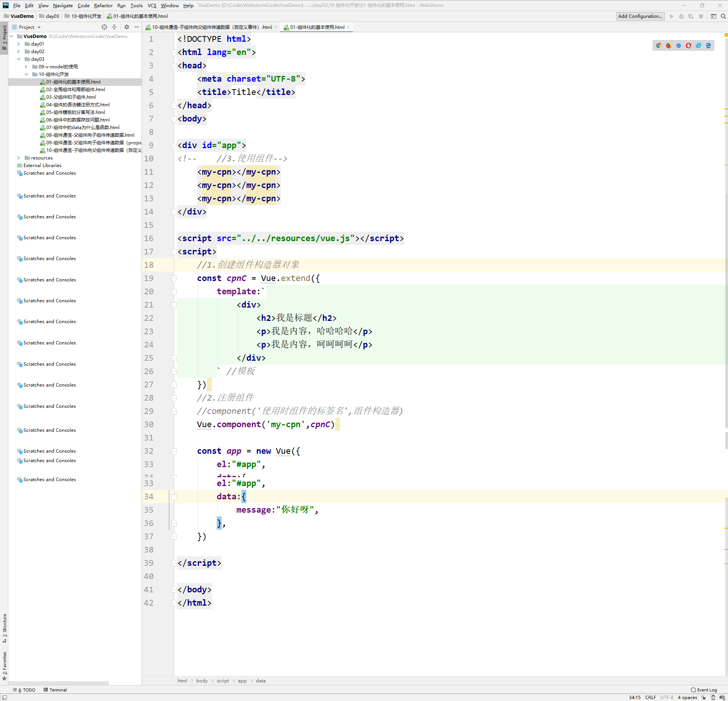Open file in Safari browser

coord(679,46)
